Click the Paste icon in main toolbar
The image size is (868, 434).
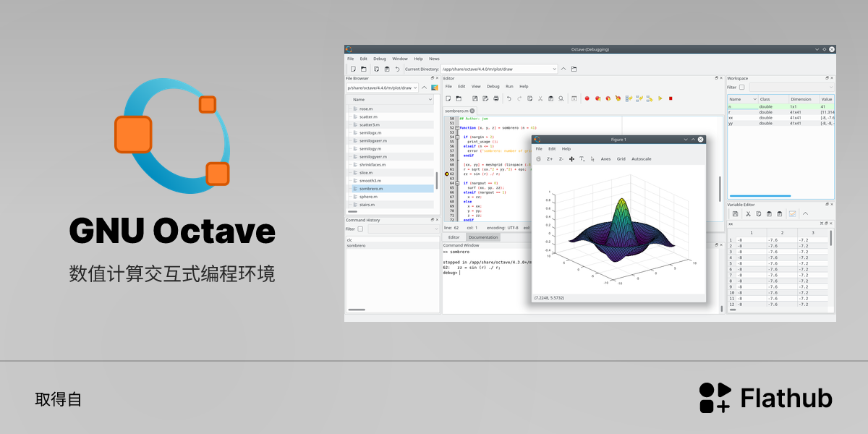point(387,69)
